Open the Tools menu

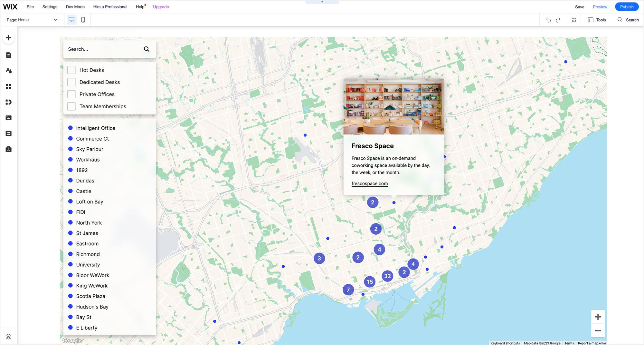597,20
